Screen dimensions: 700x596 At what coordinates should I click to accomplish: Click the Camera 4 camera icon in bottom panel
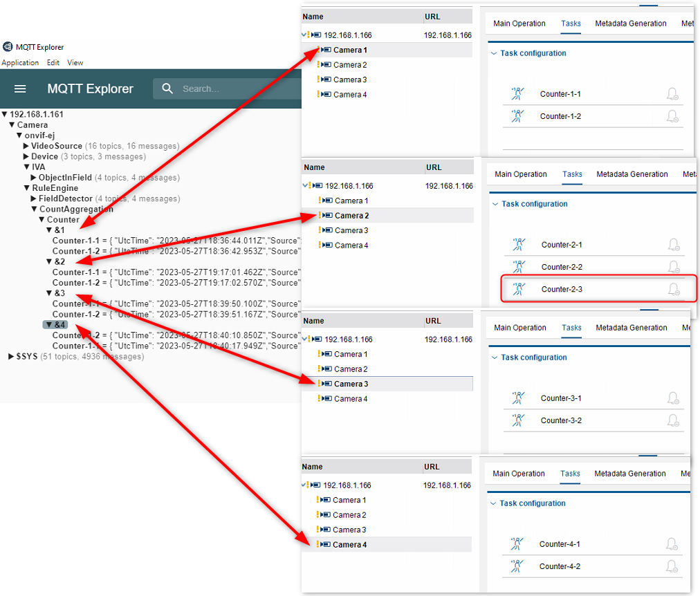click(325, 544)
